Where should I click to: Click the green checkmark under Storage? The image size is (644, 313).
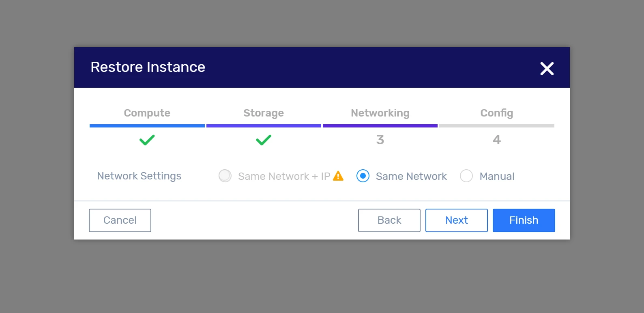[x=264, y=140]
